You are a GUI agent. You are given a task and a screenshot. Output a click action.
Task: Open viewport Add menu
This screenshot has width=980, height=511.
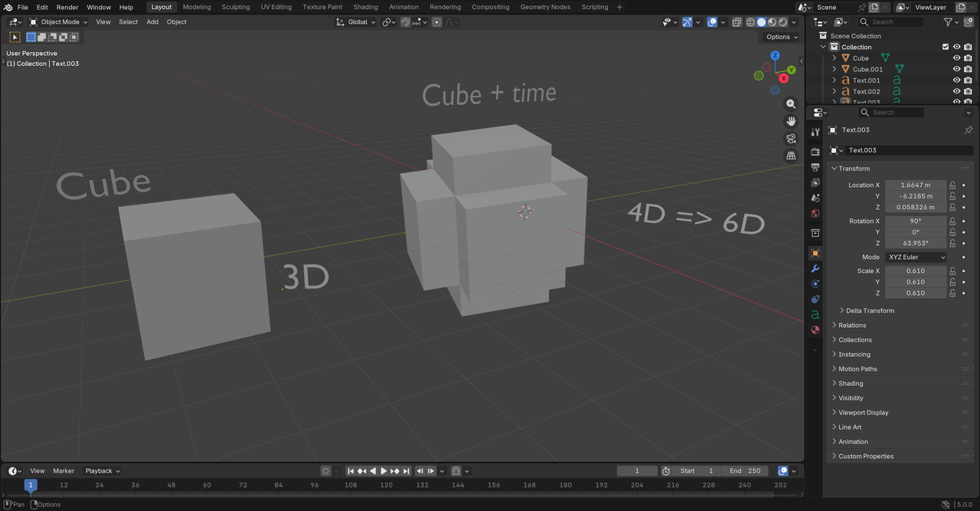(152, 22)
